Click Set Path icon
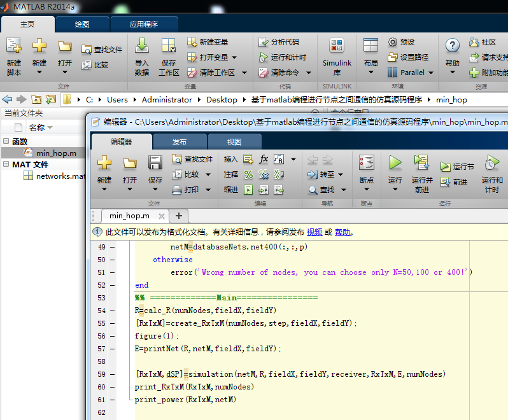This screenshot has height=420, width=508. pyautogui.click(x=392, y=57)
